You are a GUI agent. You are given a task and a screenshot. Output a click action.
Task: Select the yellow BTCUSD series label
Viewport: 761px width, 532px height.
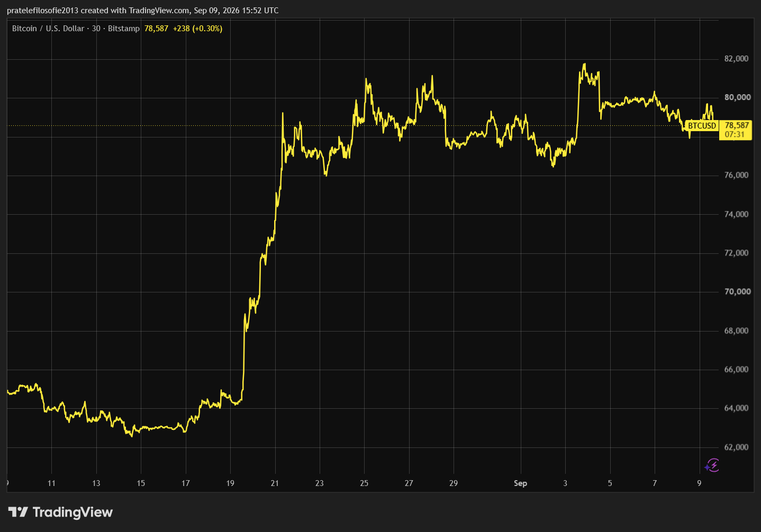(x=702, y=126)
